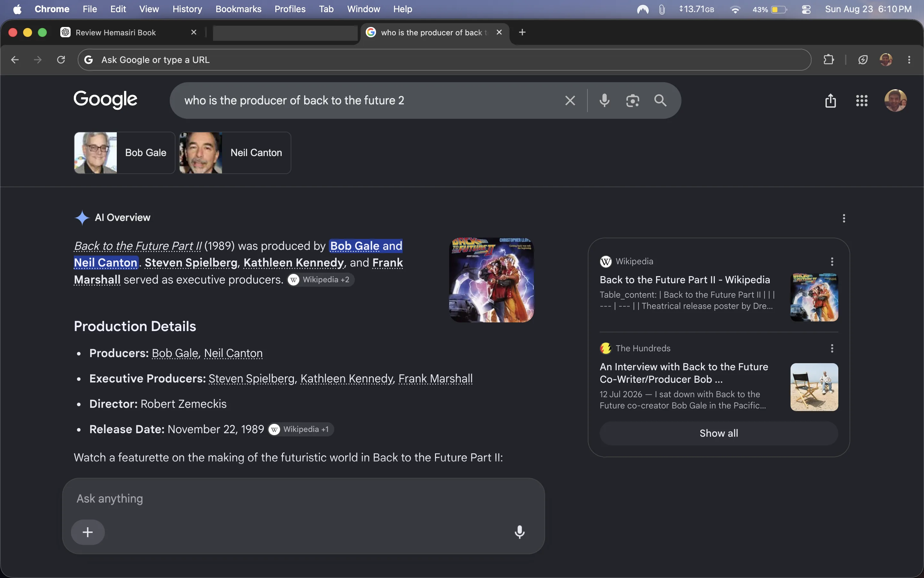Open the Extensions puzzle icon
This screenshot has width=924, height=578.
click(x=828, y=60)
